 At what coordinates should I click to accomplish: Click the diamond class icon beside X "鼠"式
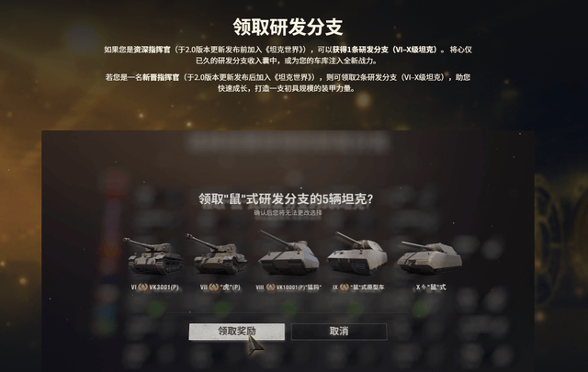point(424,287)
